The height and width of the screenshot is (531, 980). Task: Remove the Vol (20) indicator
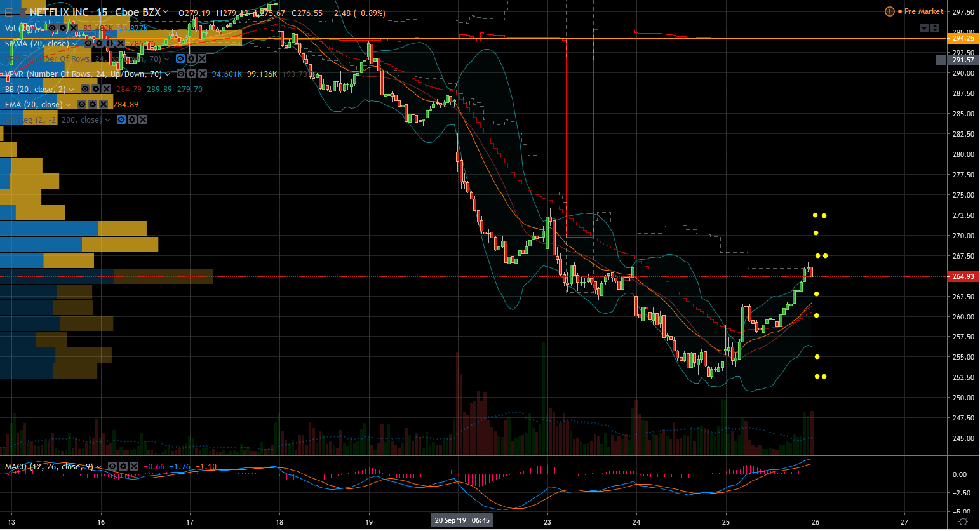click(x=73, y=28)
